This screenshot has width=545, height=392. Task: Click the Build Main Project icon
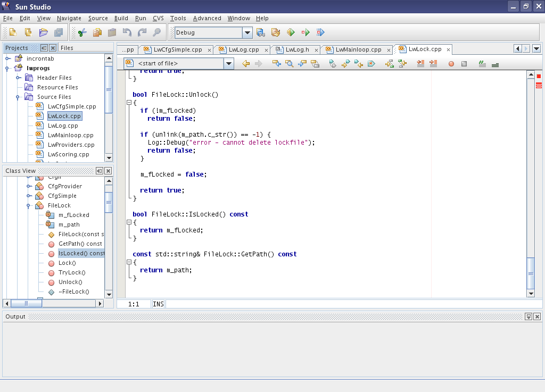(x=261, y=32)
